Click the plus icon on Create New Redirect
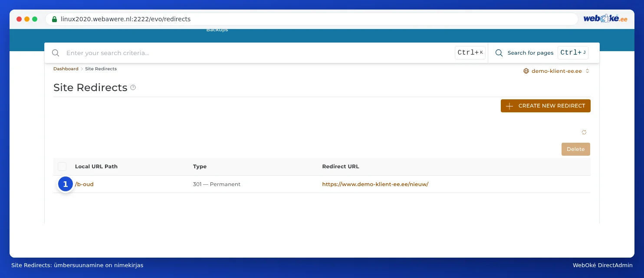Image resolution: width=644 pixels, height=278 pixels. point(509,106)
